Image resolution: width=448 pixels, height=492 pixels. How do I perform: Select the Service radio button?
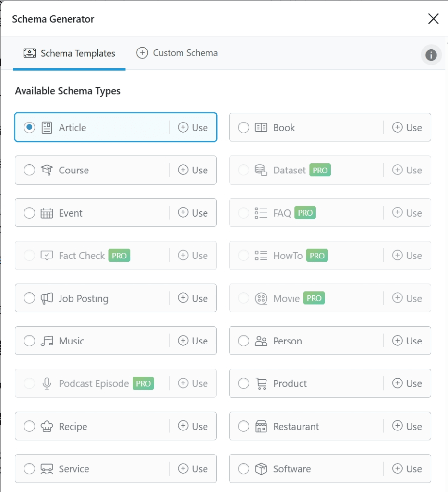point(29,469)
